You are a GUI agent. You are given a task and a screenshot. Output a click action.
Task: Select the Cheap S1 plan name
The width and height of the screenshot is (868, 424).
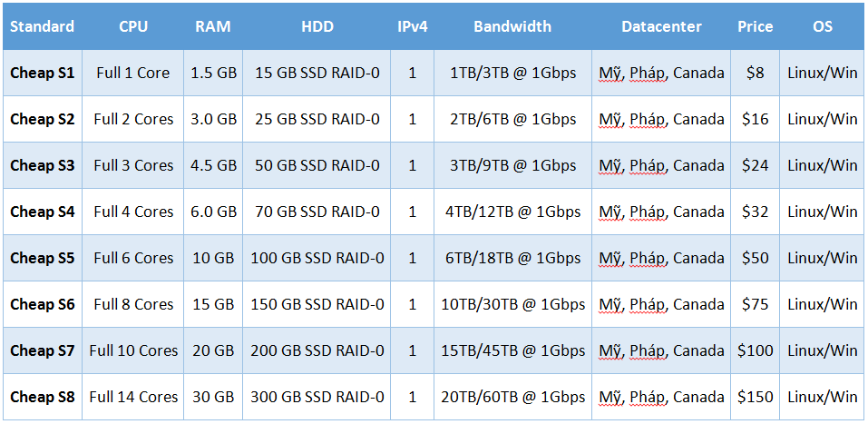tap(42, 73)
